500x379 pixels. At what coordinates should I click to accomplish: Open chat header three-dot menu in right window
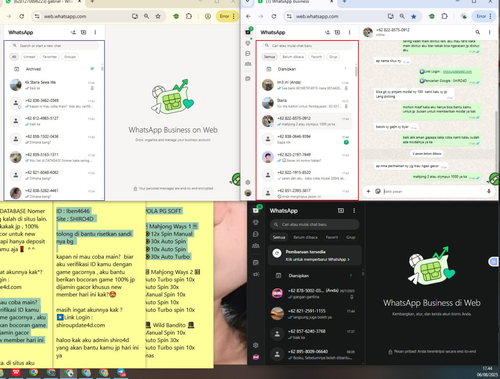(x=490, y=32)
